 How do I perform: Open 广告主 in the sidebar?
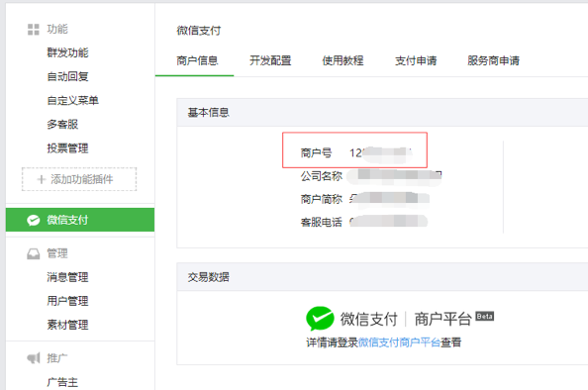tap(62, 382)
